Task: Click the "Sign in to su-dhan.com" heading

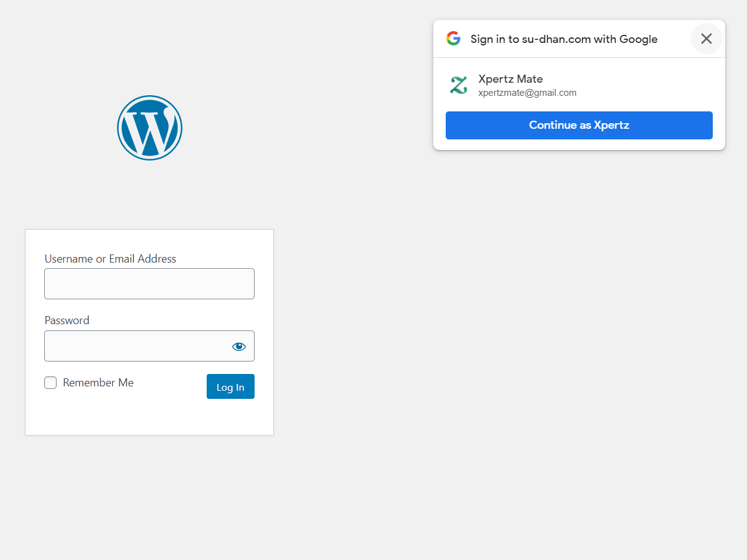Action: (530, 39)
